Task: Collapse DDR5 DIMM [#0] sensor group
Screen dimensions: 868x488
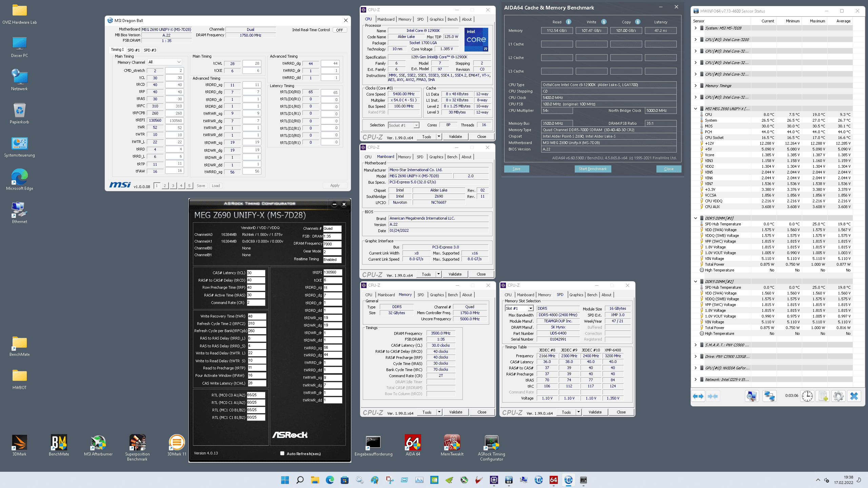Action: [x=696, y=218]
